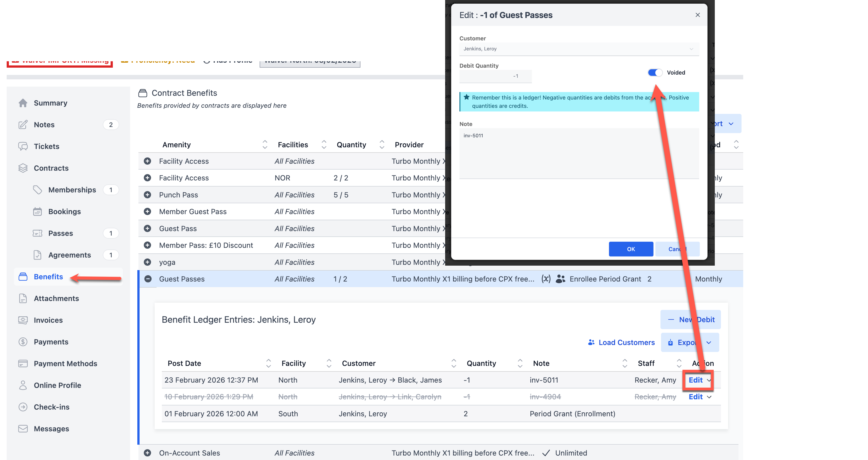Click the Invoices cash icon in sidebar
This screenshot has height=460, width=868.
[23, 320]
